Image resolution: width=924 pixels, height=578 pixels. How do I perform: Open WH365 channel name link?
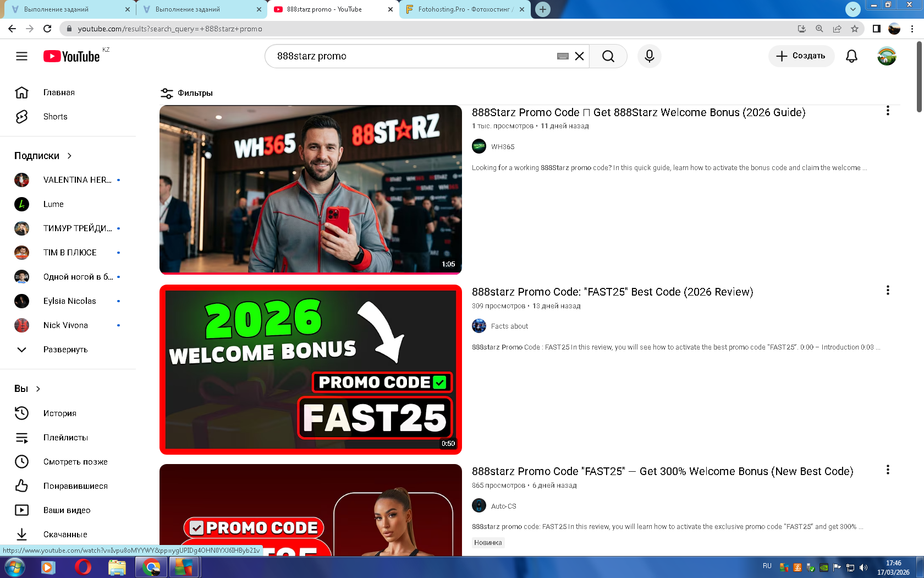pyautogui.click(x=503, y=147)
